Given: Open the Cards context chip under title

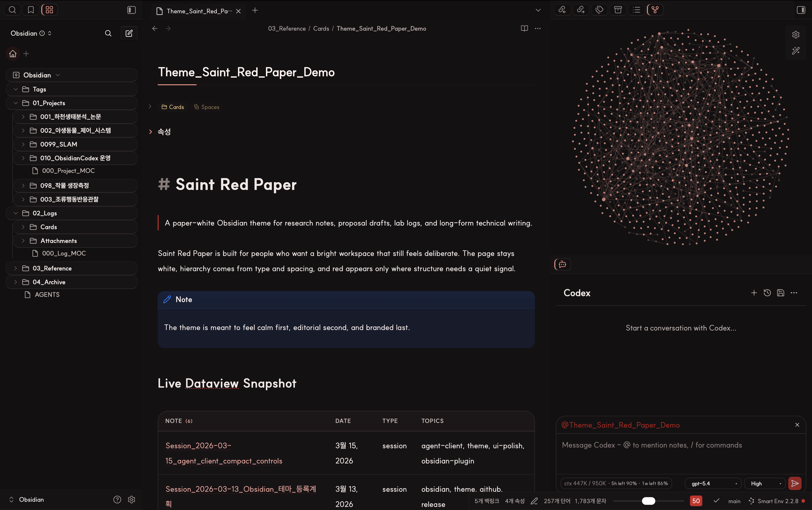Looking at the screenshot, I should pos(173,107).
